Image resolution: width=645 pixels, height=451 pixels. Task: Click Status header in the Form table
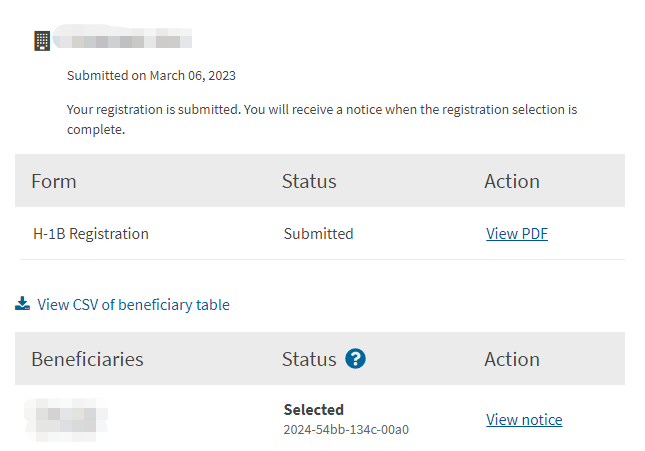point(309,181)
